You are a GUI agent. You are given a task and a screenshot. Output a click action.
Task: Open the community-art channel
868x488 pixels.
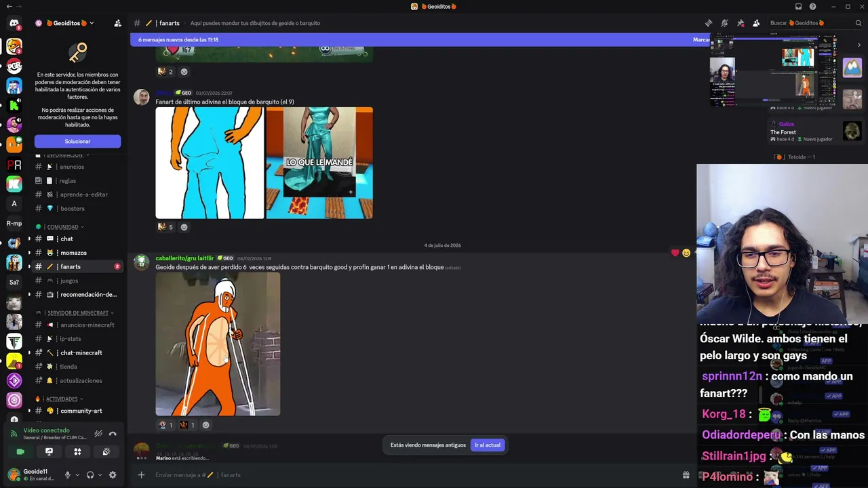pyautogui.click(x=78, y=411)
